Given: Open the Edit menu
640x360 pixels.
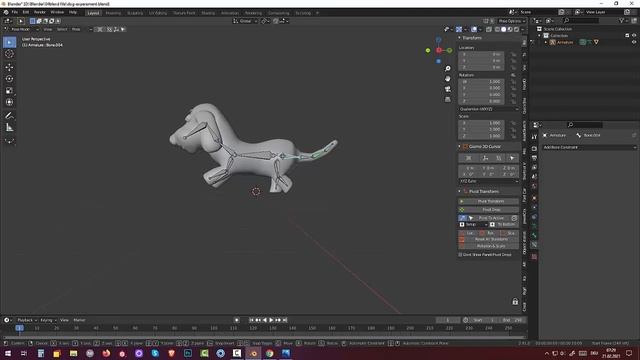Looking at the screenshot, I should 26,12.
